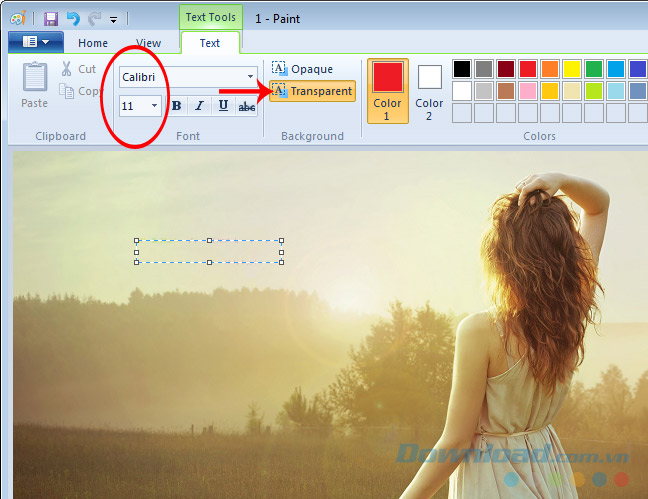The image size is (648, 499).
Task: Open the Paint file menu button
Action: point(35,42)
